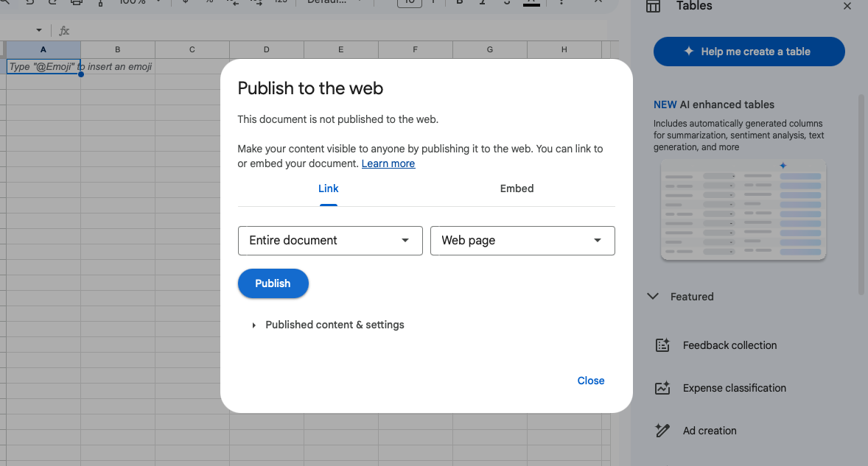Click the fx function icon
This screenshot has height=466, width=868.
click(x=64, y=31)
